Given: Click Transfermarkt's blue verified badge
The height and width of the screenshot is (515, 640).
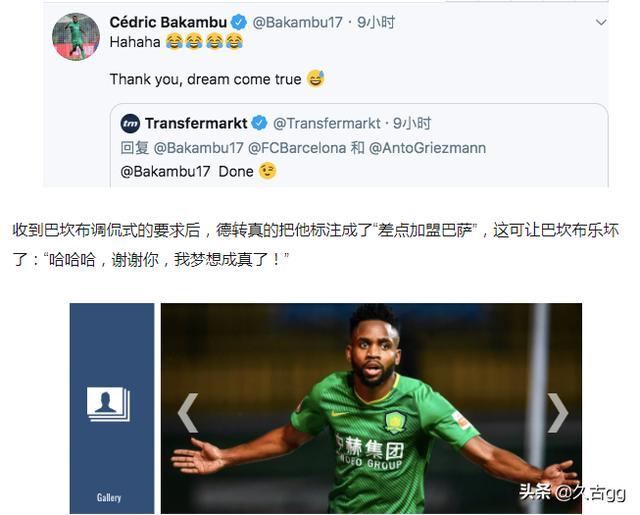Looking at the screenshot, I should [x=259, y=123].
